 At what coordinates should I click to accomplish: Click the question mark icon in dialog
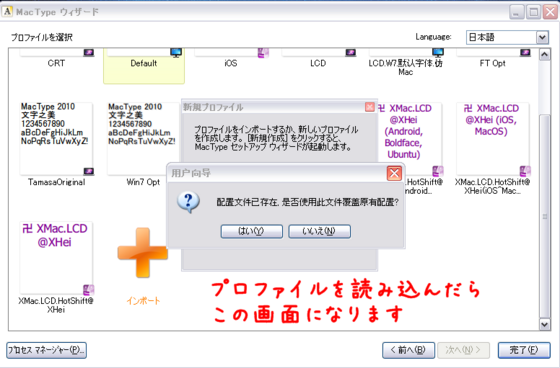click(x=188, y=202)
